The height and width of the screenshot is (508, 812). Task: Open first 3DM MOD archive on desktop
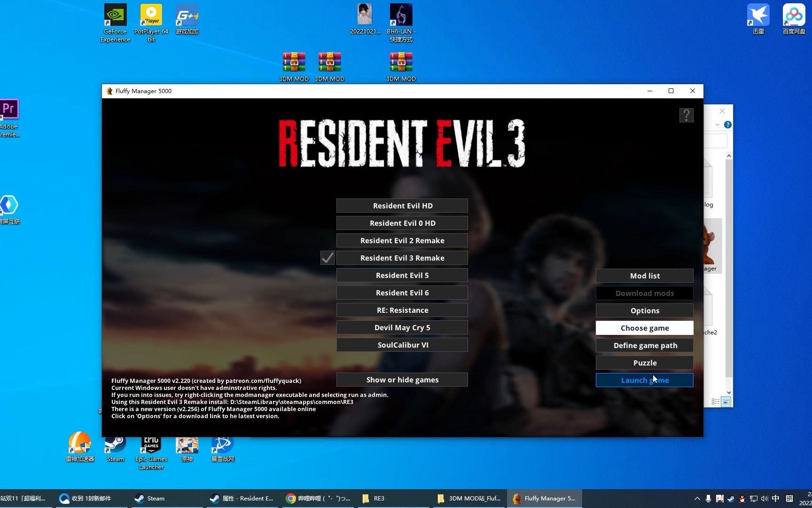click(x=294, y=67)
